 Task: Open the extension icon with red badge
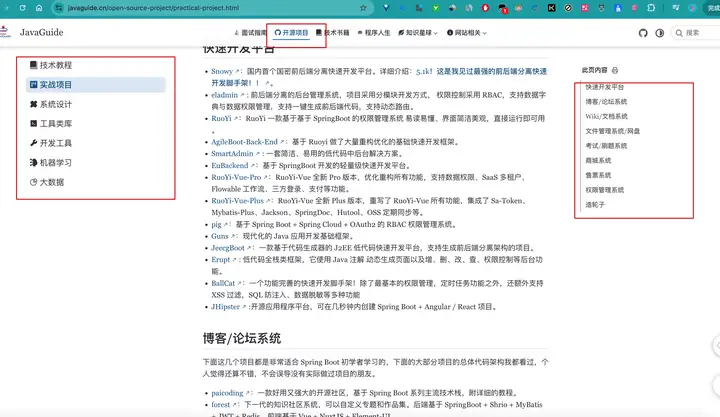[502, 8]
